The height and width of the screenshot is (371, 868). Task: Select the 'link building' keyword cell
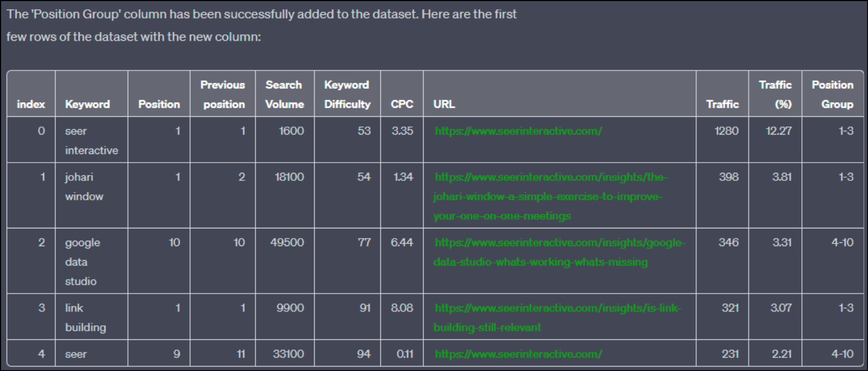pos(85,317)
